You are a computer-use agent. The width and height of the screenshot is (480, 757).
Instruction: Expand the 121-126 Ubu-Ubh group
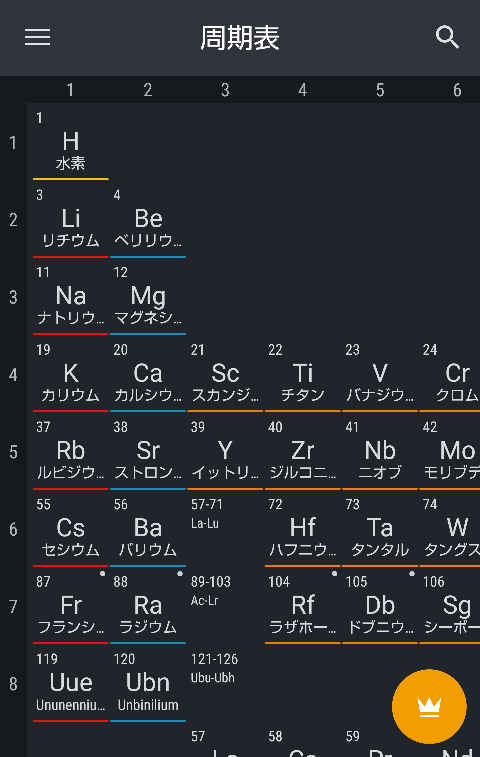225,686
